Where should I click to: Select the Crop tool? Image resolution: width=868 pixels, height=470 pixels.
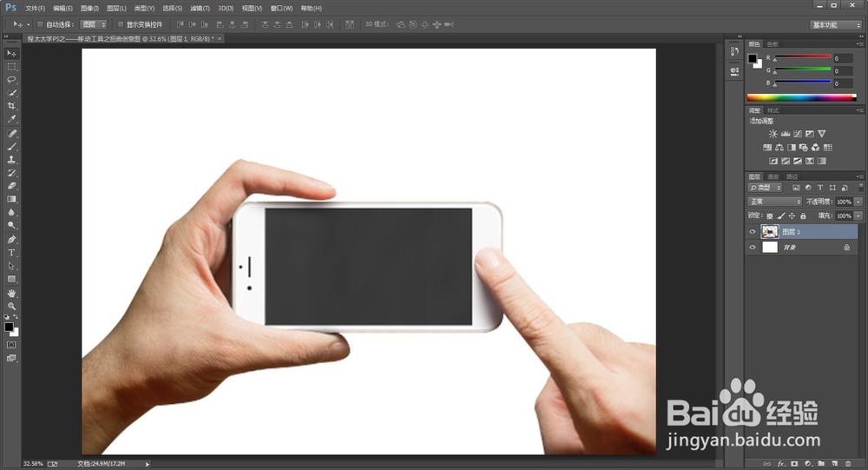tap(11, 106)
